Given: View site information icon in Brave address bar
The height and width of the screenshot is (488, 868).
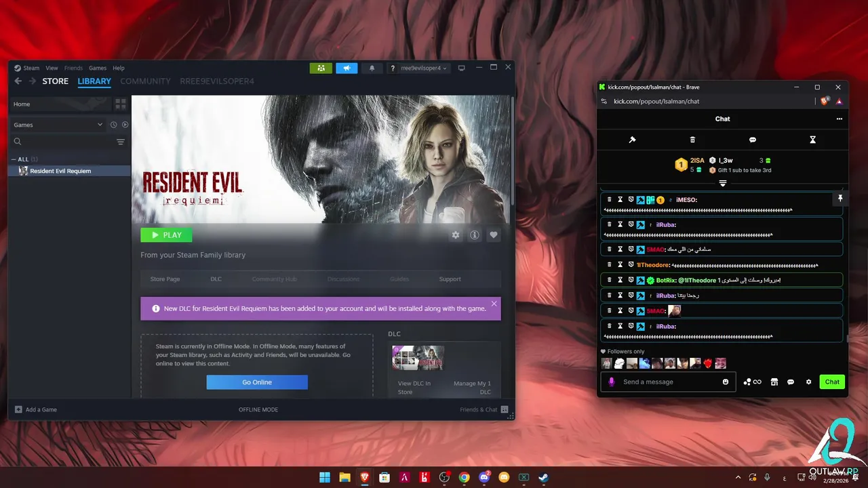Looking at the screenshot, I should (x=604, y=102).
